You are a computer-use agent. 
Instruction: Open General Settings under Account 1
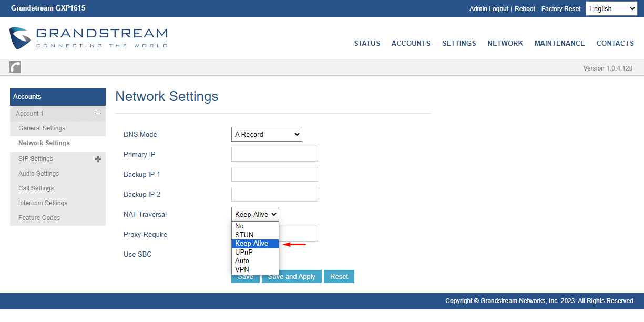coord(42,128)
